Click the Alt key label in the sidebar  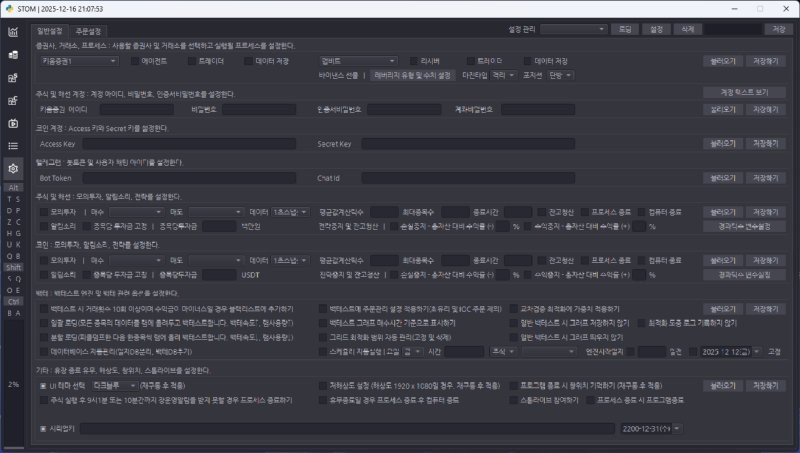13,188
